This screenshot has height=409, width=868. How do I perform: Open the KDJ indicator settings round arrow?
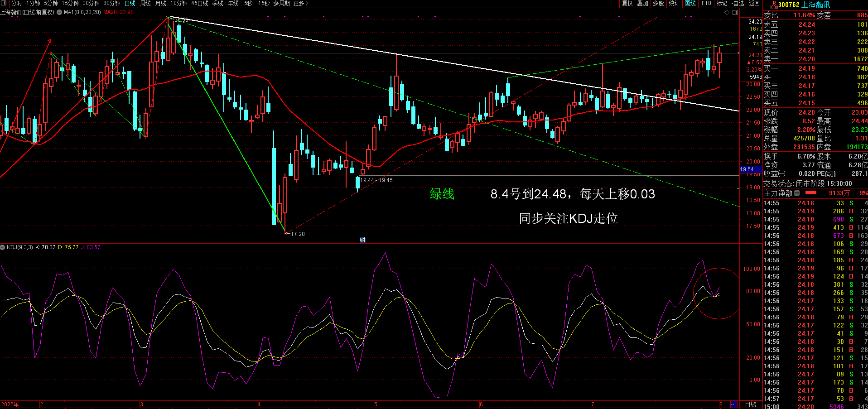coord(3,247)
